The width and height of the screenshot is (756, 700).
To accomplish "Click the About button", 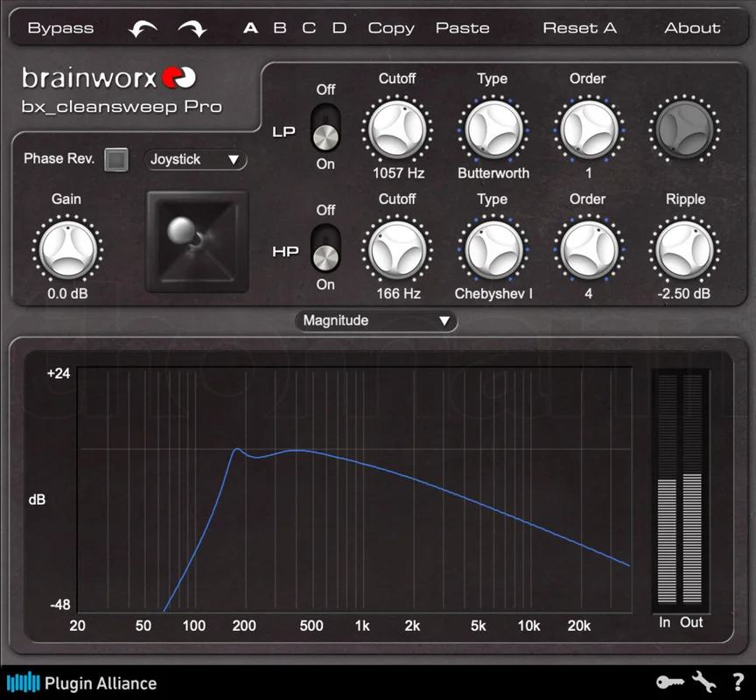I will pyautogui.click(x=692, y=28).
